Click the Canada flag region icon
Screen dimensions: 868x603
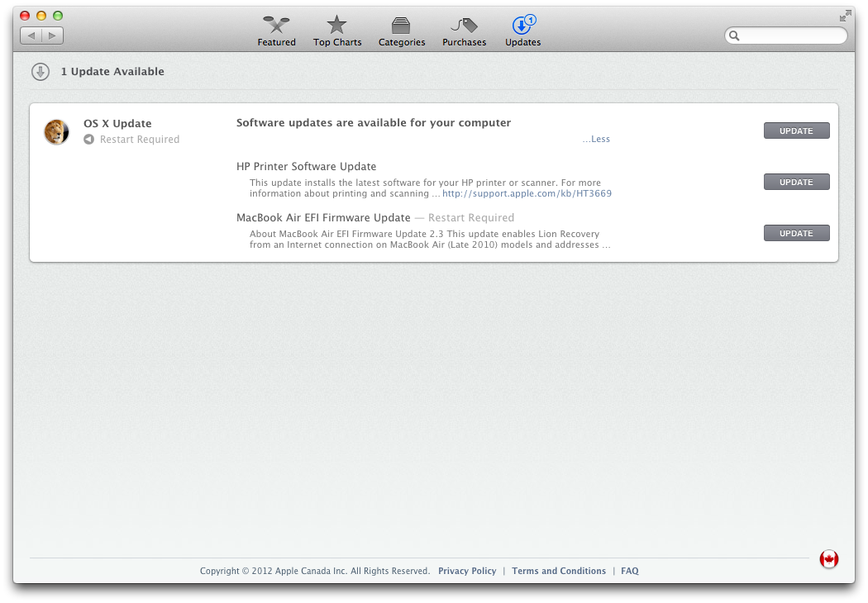828,558
